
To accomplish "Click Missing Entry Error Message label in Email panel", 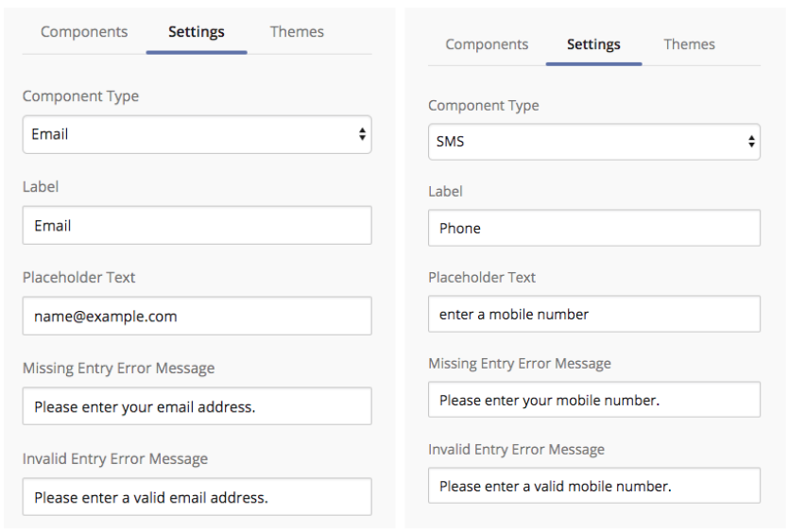I will click(x=119, y=368).
